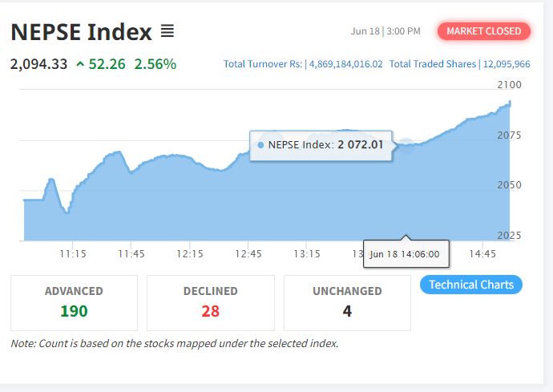
Task: Click the NEPSE Index 2 072.01 tooltip
Action: [x=321, y=145]
